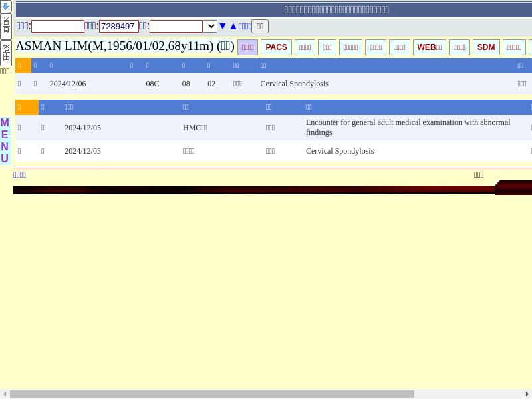Select the patient name ASMAN LIM heading

[125, 46]
